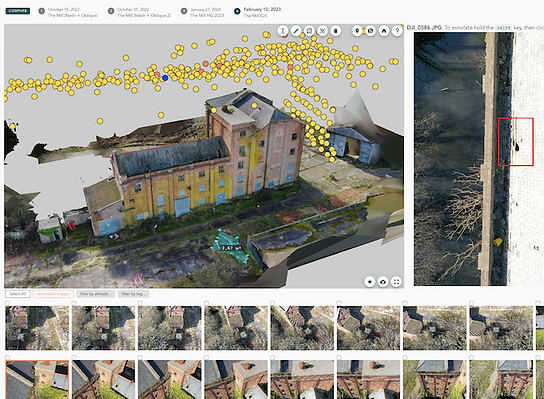This screenshot has height=399, width=544.
Task: Open the first thumbnail in the upper row
Action: pyautogui.click(x=37, y=328)
